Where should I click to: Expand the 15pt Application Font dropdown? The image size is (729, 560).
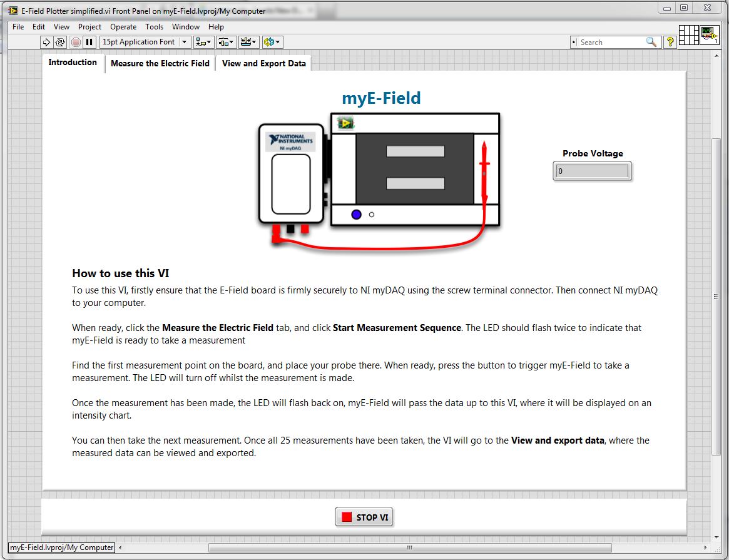point(185,43)
